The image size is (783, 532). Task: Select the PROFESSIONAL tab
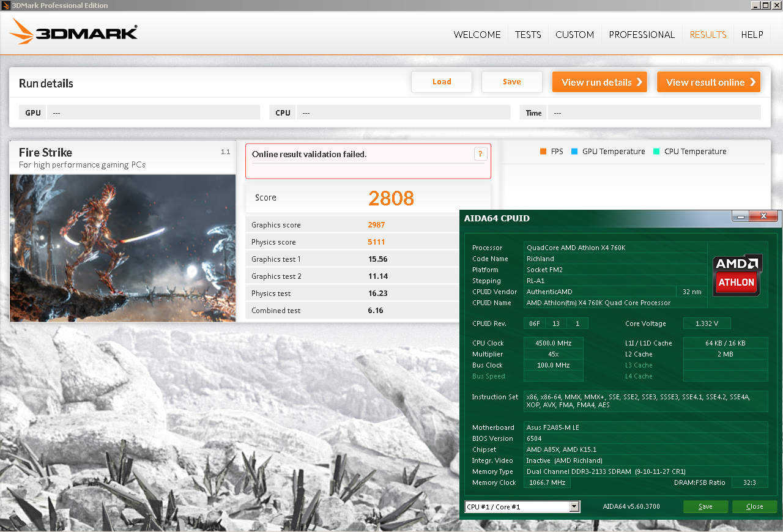[x=642, y=35]
